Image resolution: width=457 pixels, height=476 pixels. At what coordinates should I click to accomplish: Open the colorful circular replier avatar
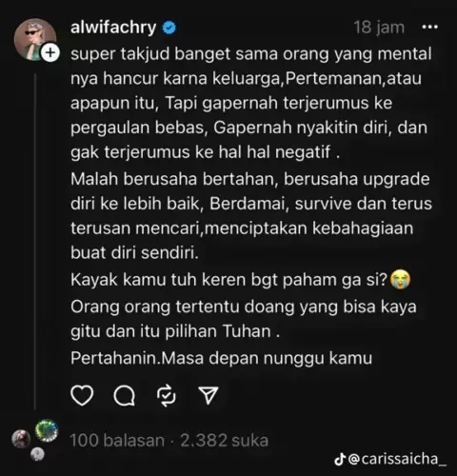point(47,430)
